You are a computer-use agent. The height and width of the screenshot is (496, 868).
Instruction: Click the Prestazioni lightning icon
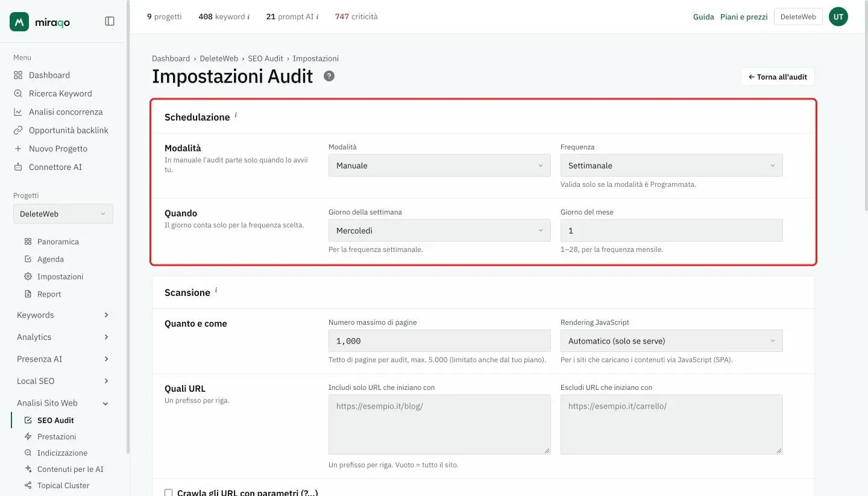pyautogui.click(x=28, y=436)
